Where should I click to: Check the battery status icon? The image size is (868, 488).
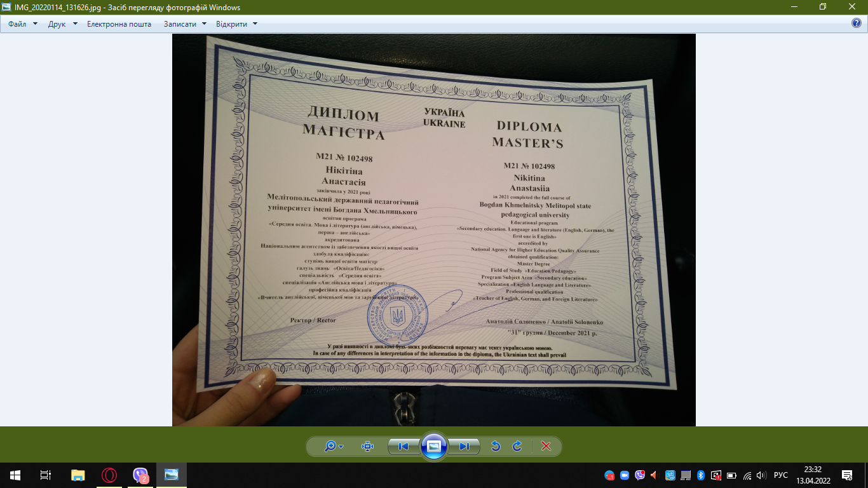[x=731, y=475]
